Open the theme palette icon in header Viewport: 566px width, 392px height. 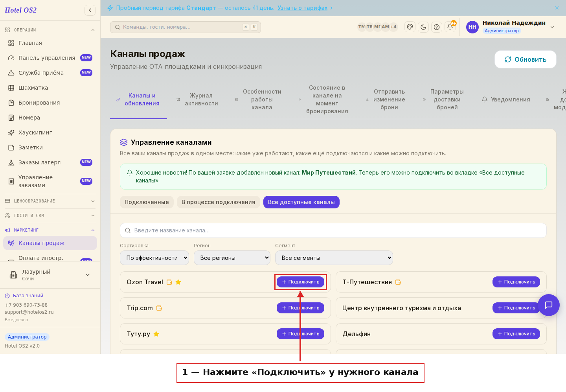point(410,27)
